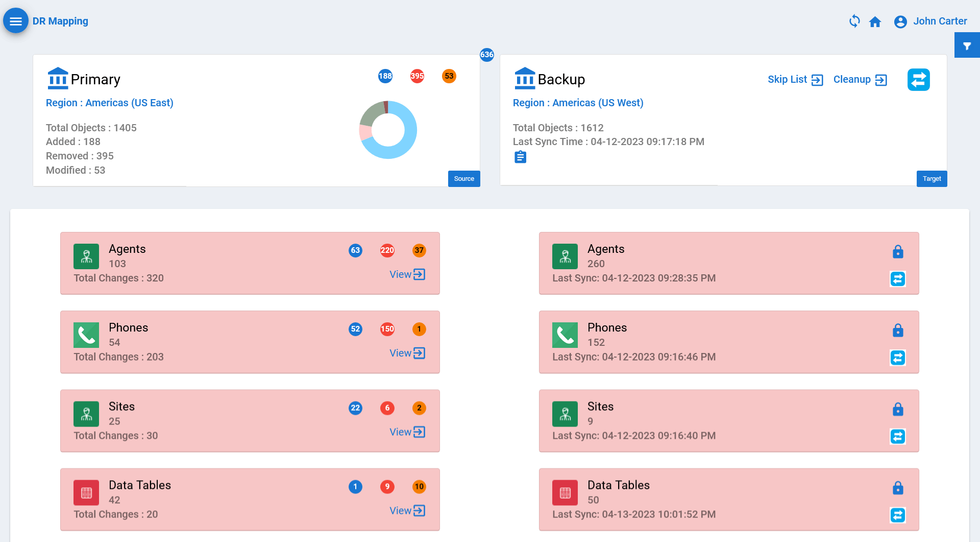Click the Total Objects : 1612 text
Screen dimensions: 980x542
tap(558, 128)
